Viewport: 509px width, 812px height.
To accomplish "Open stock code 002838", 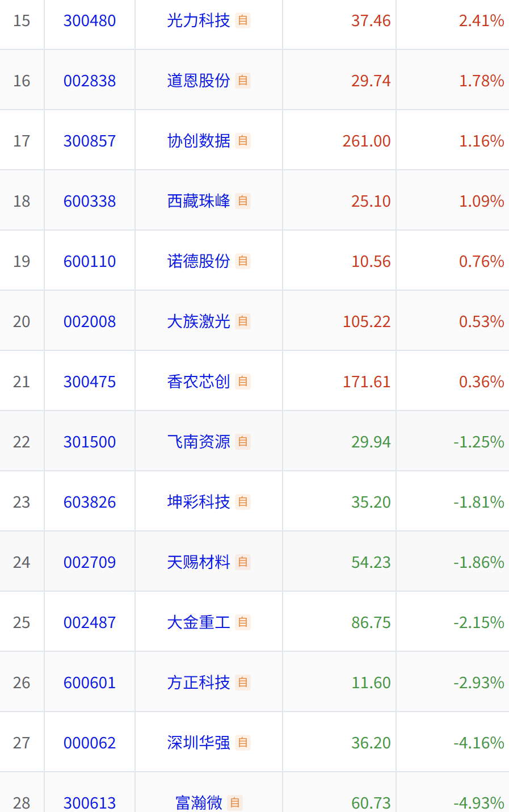I will click(90, 81).
